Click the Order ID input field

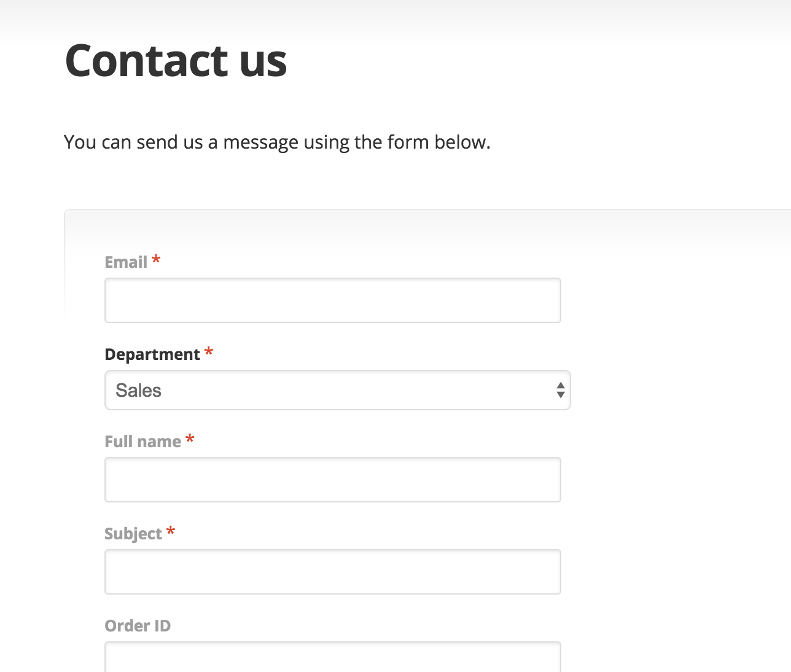[x=332, y=658]
